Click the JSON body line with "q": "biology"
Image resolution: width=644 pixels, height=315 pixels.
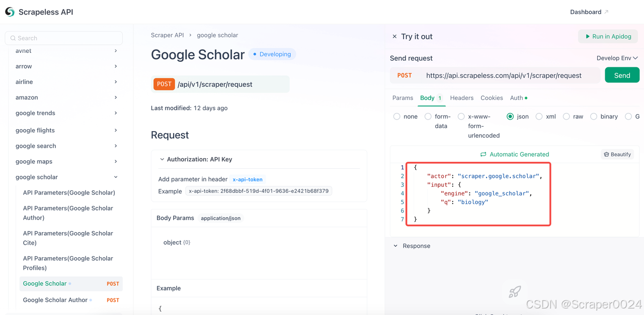[x=464, y=202]
